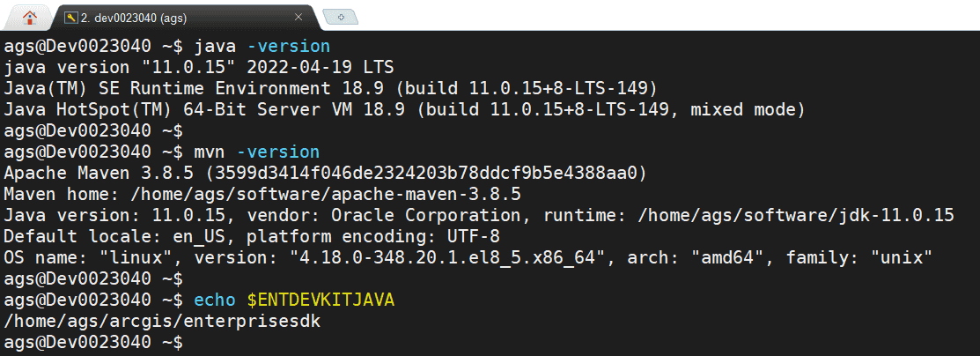980x356 pixels.
Task: Switch to the dev0023040 (ags) tab
Action: pyautogui.click(x=145, y=17)
